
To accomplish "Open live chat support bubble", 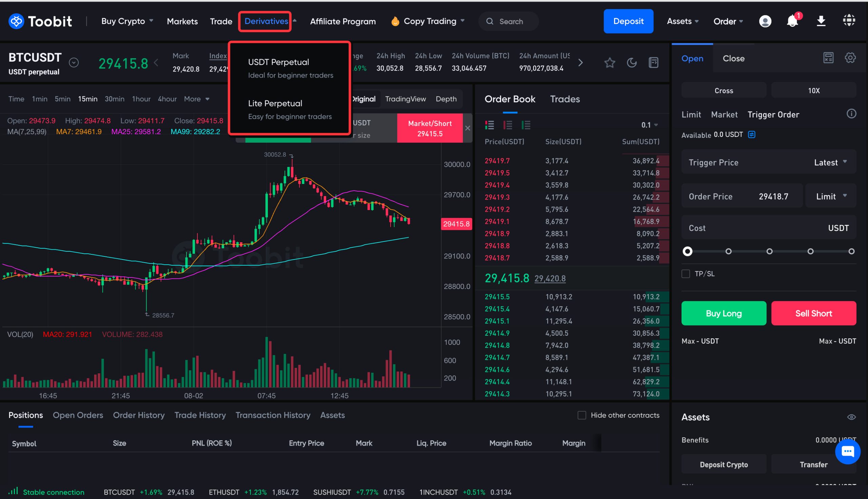I will coord(848,451).
